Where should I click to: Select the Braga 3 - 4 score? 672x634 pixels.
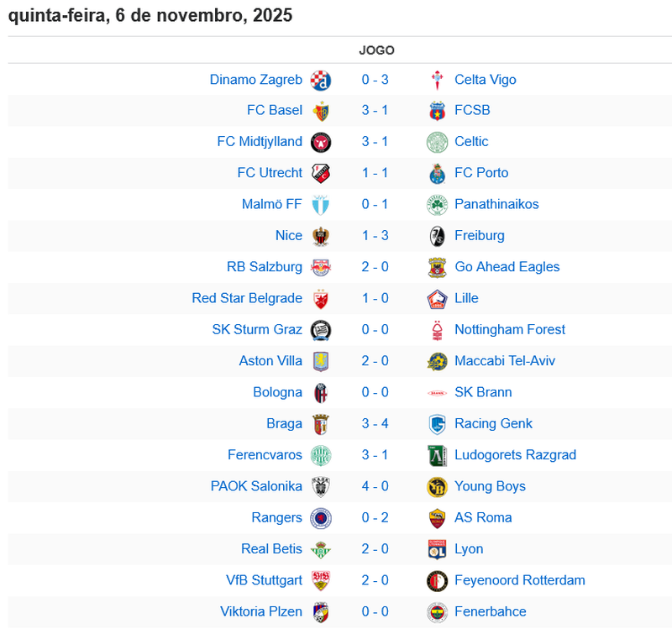click(x=375, y=424)
